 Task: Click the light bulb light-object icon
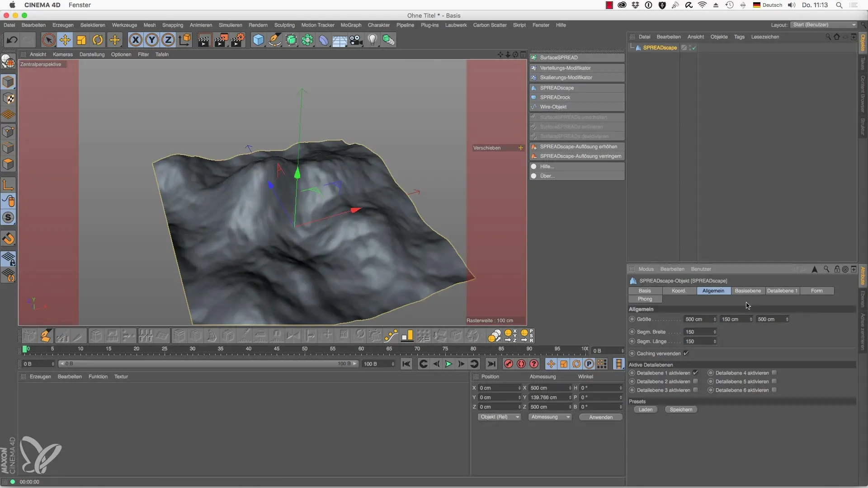tap(372, 40)
